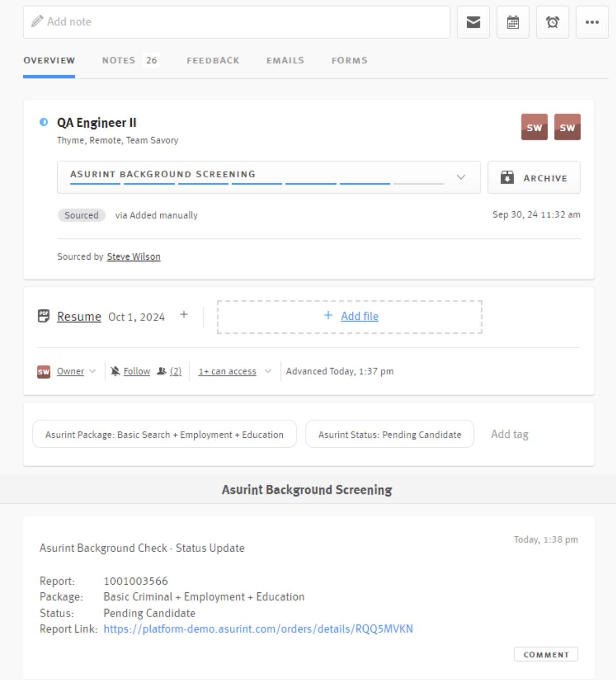Click the small SW avatar beside Owner

pyautogui.click(x=44, y=371)
